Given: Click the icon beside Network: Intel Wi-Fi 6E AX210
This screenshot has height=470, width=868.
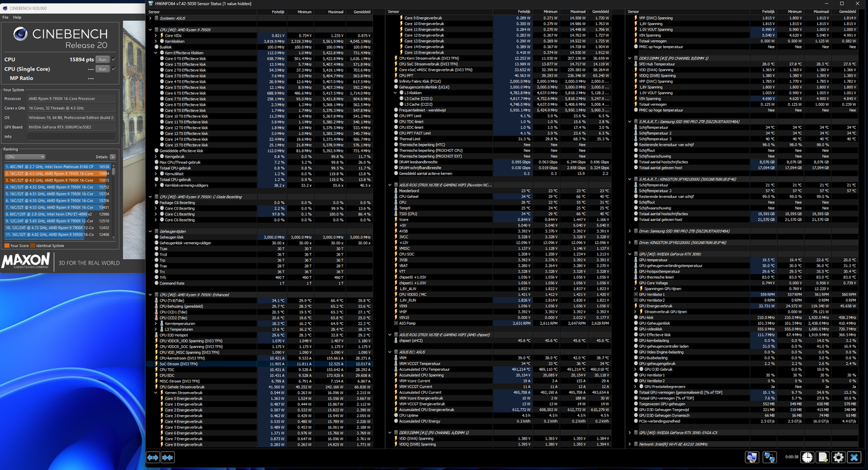Looking at the screenshot, I should click(x=637, y=444).
